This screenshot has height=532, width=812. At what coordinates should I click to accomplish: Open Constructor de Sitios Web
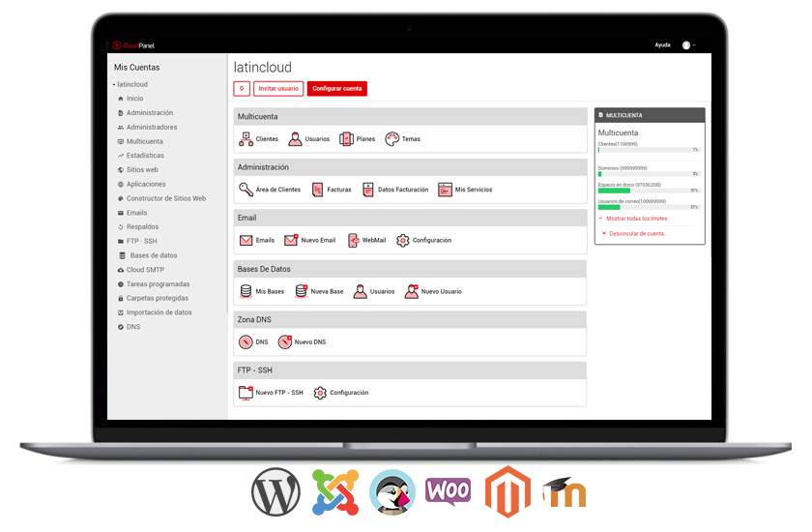[165, 198]
